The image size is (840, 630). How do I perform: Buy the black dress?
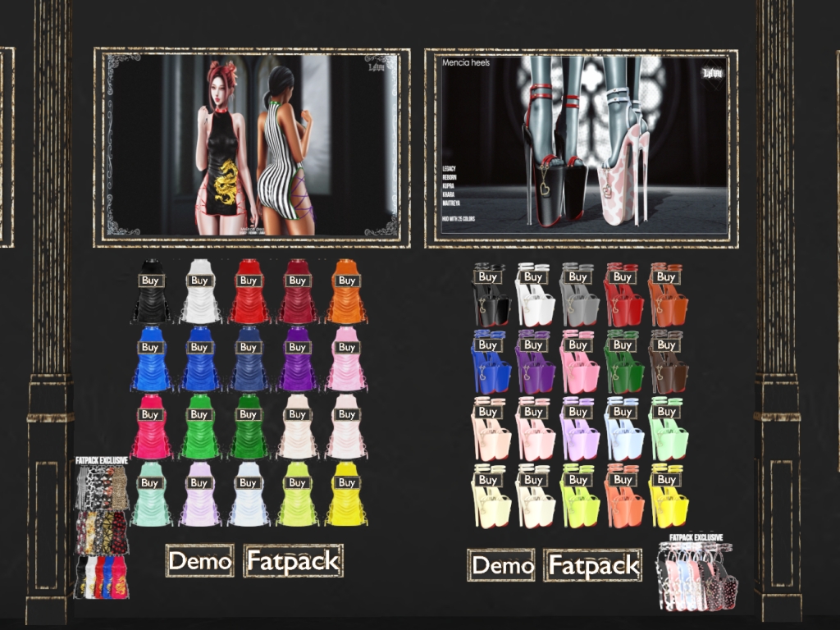[151, 281]
